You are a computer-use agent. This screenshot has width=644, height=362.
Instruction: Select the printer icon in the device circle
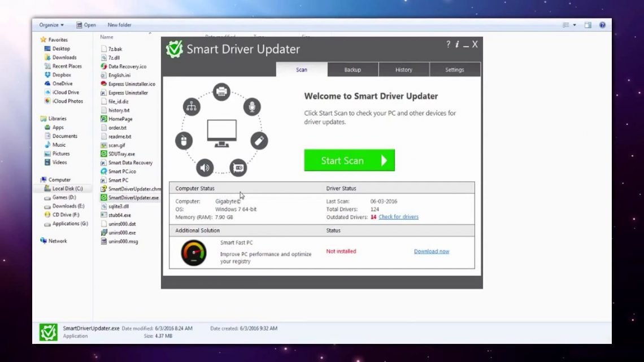pos(221,93)
